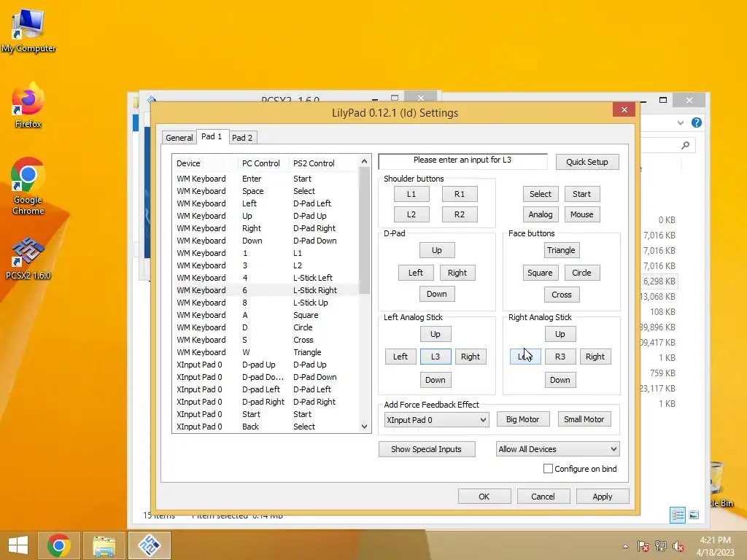Bind the R1 shoulder button
747x560 pixels.
(460, 194)
